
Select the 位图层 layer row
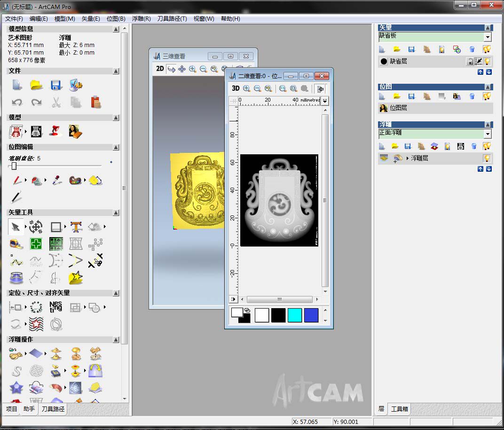[x=435, y=108]
